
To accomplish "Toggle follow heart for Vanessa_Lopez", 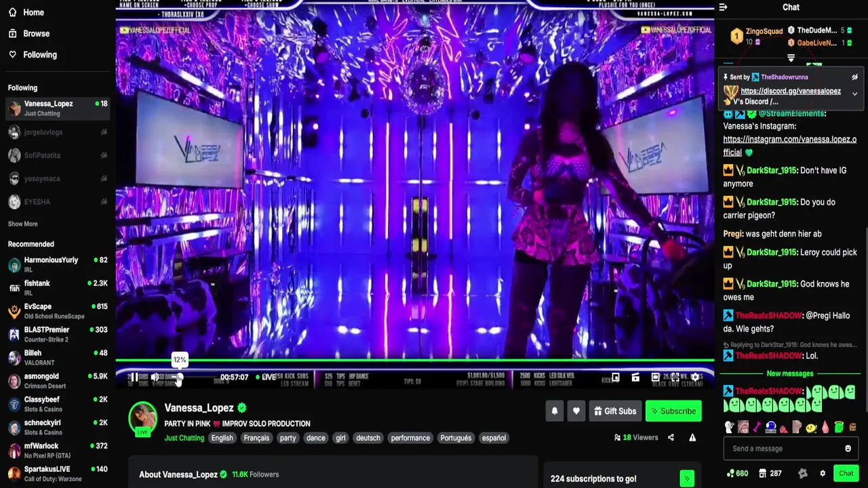I will (576, 411).
